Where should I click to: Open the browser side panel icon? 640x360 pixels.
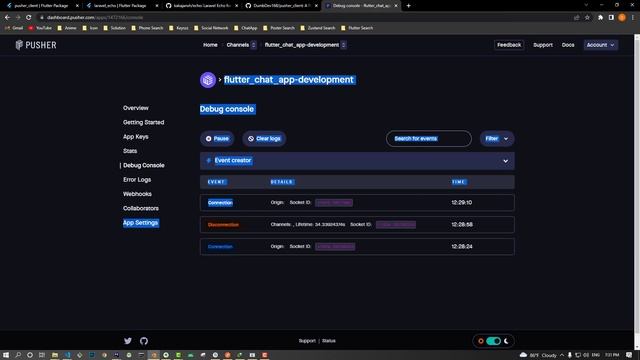[611, 18]
